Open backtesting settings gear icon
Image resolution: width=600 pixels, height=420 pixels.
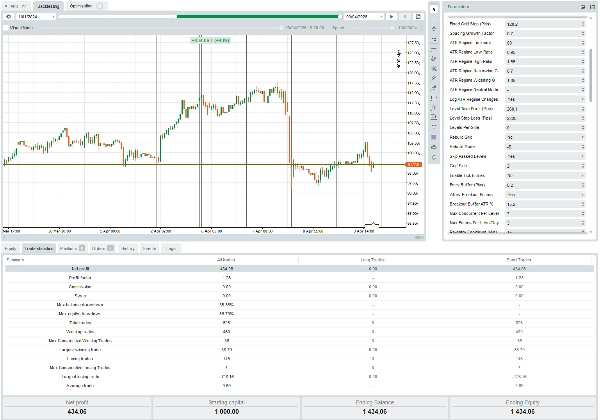pos(8,16)
